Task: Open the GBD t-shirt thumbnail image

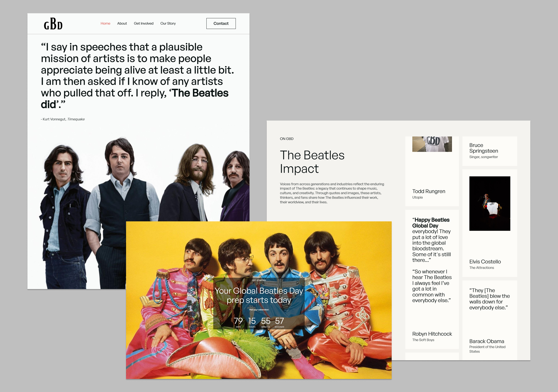Action: pyautogui.click(x=432, y=144)
